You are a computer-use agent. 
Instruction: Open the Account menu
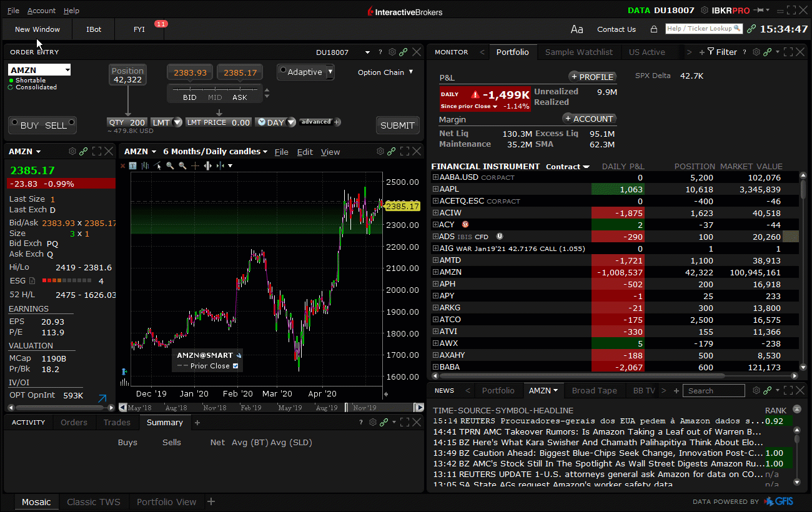point(41,11)
